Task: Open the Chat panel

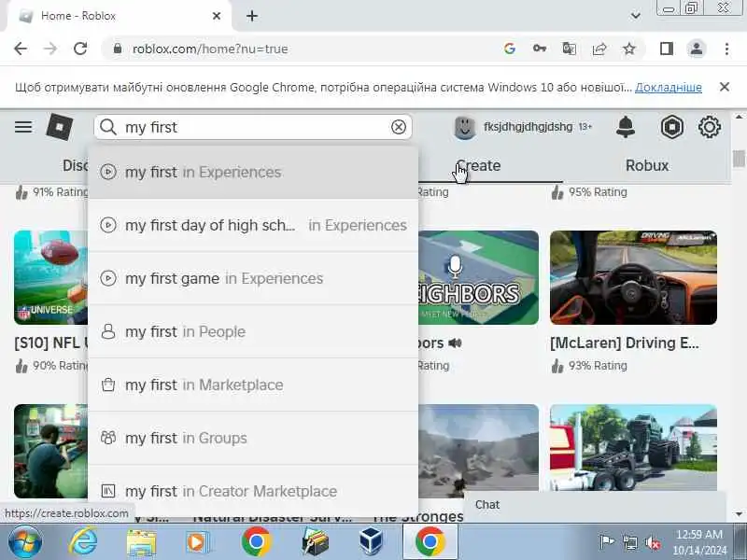Action: tap(595, 505)
